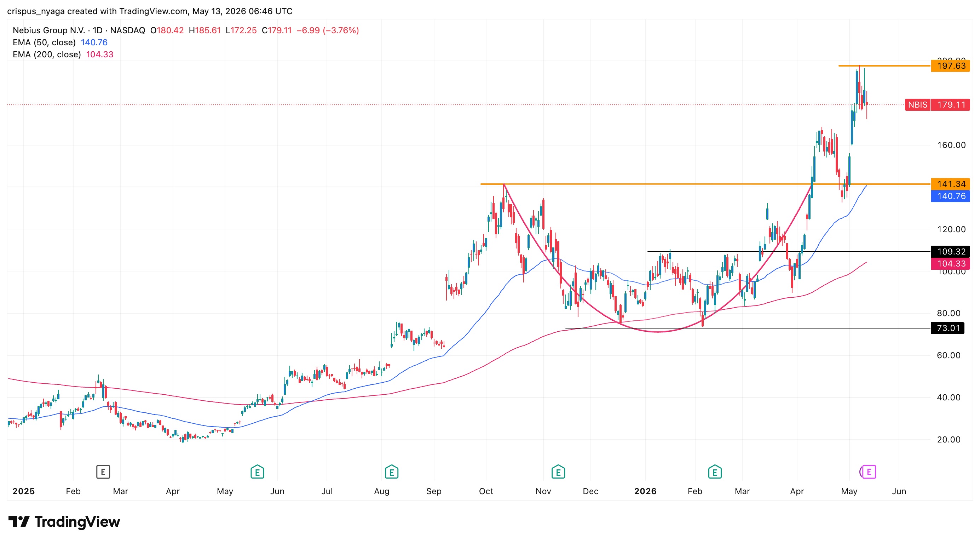Click the Nebius Group N.V. symbol title
The height and width of the screenshot is (543, 980).
[49, 30]
